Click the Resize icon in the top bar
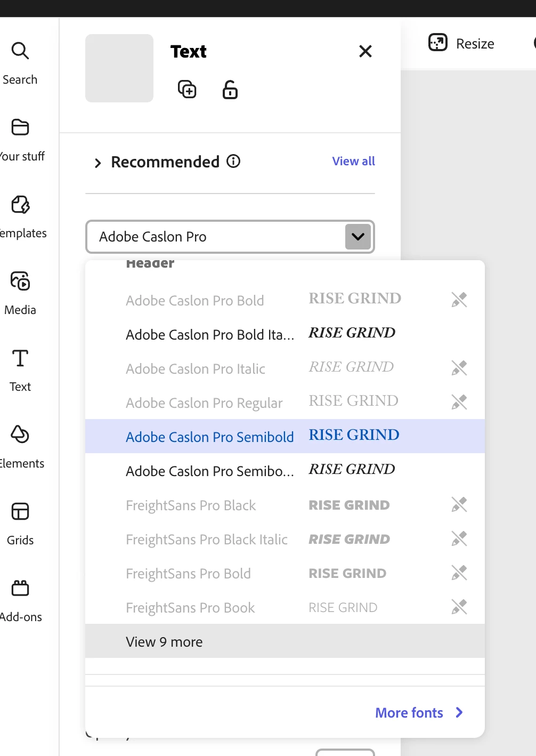Viewport: 536px width, 756px height. point(438,42)
